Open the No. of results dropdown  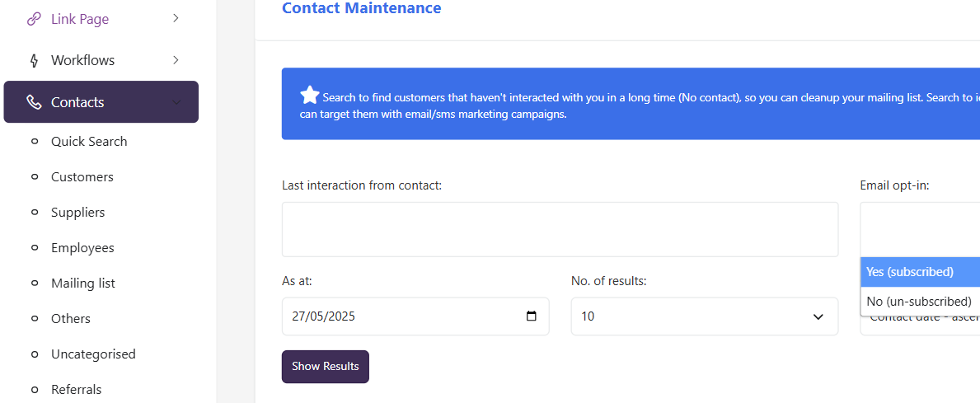[x=705, y=316]
